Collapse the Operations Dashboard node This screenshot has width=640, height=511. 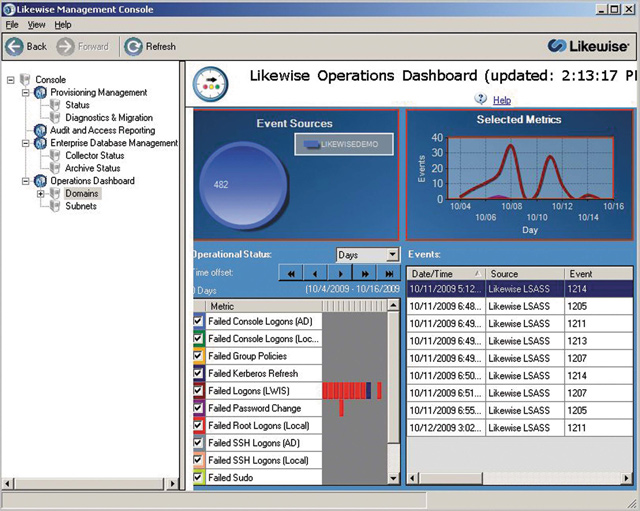(26, 181)
